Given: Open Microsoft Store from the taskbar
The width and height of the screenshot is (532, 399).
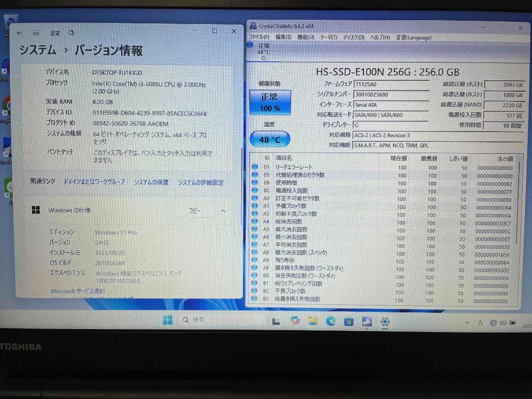Looking at the screenshot, I should click(x=349, y=321).
